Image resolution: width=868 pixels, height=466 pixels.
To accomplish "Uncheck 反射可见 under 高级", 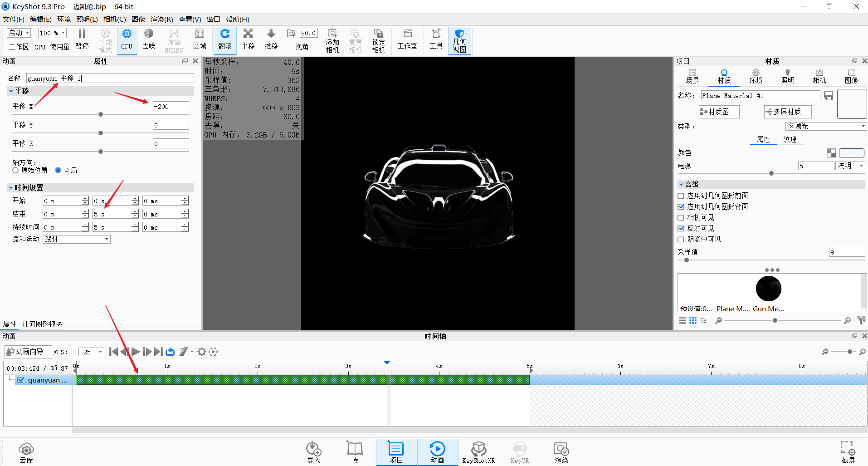I will tap(681, 228).
